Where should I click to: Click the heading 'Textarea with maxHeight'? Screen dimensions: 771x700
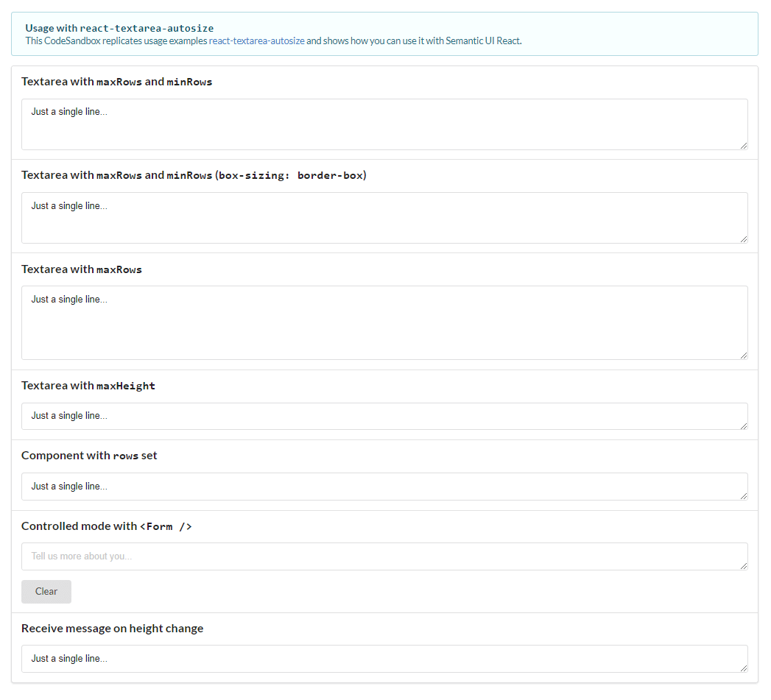[88, 386]
